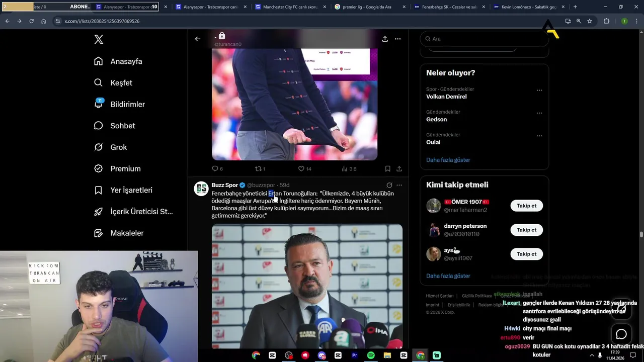Open Grok from the sidebar
The height and width of the screenshot is (362, 644).
[111, 147]
